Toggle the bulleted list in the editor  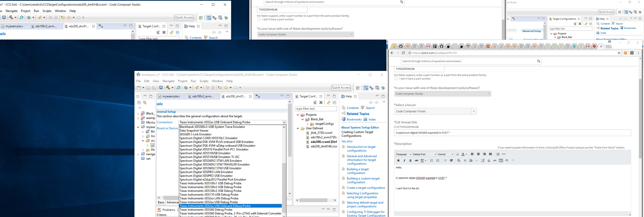click(x=431, y=161)
